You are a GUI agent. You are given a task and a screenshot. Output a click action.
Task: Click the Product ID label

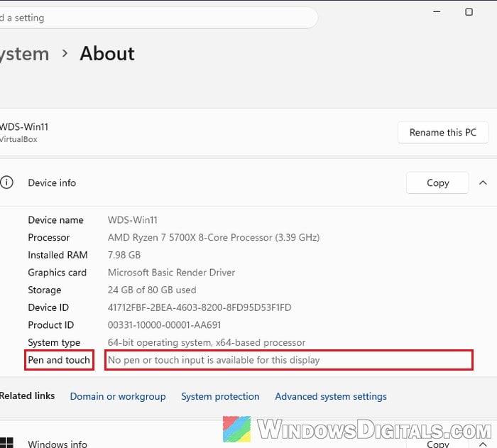[50, 325]
